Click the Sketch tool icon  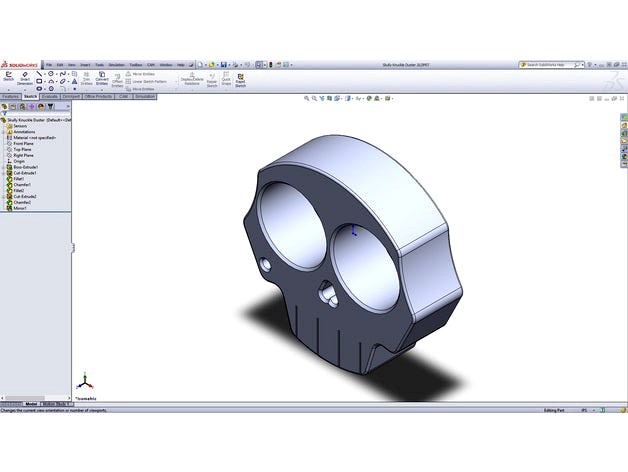coord(8,78)
